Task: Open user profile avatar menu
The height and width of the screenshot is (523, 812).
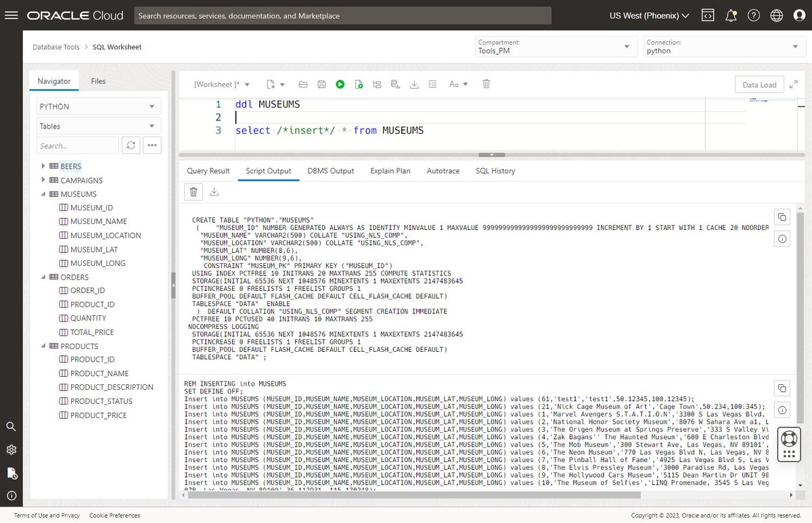Action: click(x=800, y=15)
